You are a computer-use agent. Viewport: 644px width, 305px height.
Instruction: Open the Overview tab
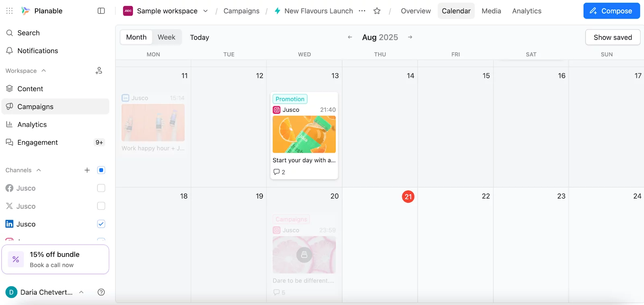[415, 11]
